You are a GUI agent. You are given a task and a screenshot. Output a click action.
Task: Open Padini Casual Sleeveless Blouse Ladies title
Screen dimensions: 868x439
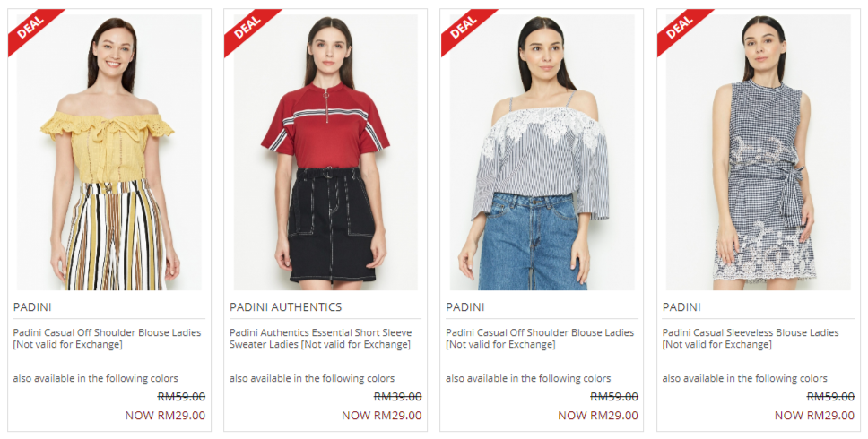[x=751, y=339]
